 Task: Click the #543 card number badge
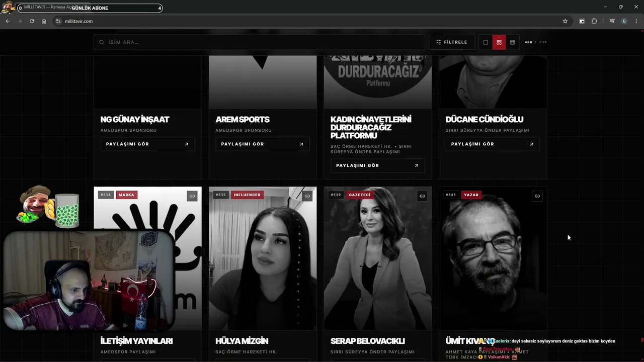pos(451,195)
